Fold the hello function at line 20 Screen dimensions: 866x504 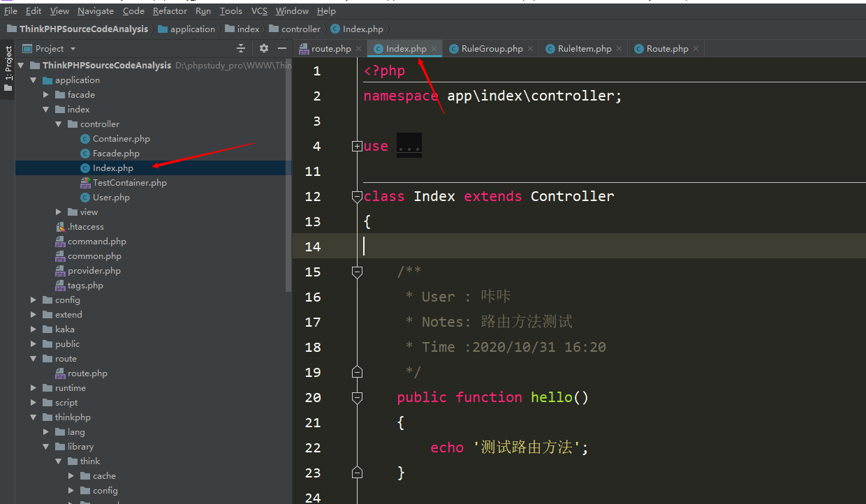pyautogui.click(x=357, y=397)
